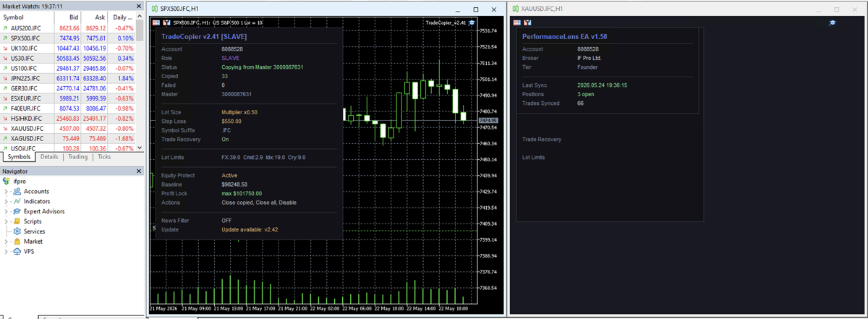Click 'Update available: v2.42' in TradeCopier panel
868x319 pixels.
(250, 230)
